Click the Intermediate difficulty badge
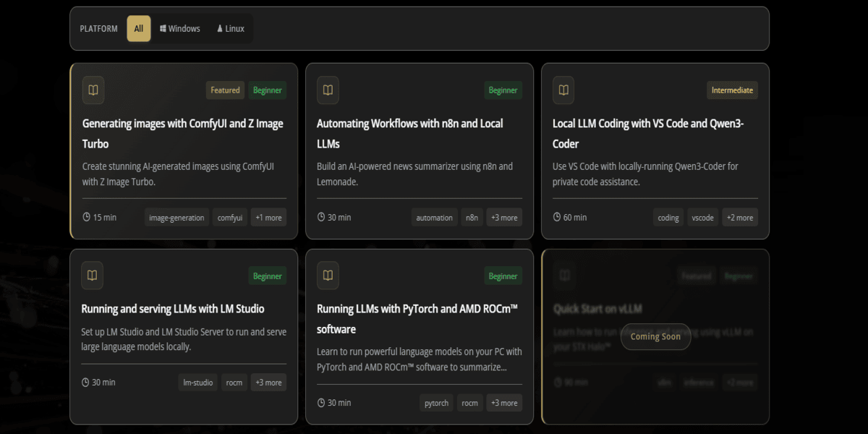 (x=732, y=90)
